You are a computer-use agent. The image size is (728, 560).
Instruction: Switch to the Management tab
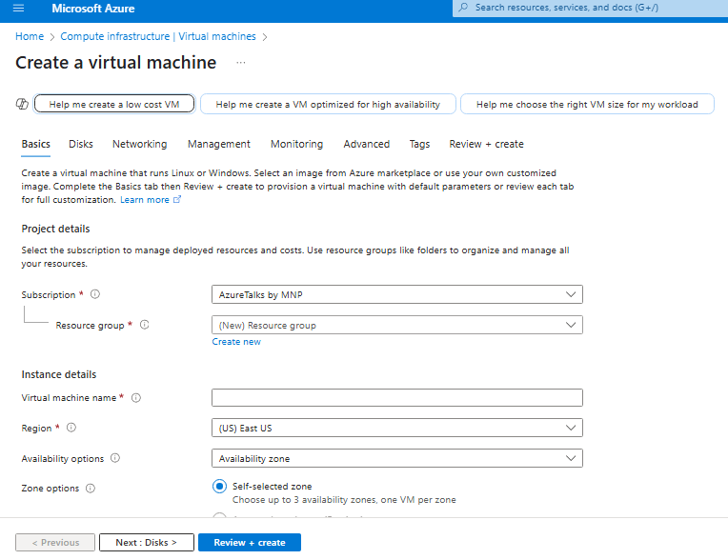point(218,145)
